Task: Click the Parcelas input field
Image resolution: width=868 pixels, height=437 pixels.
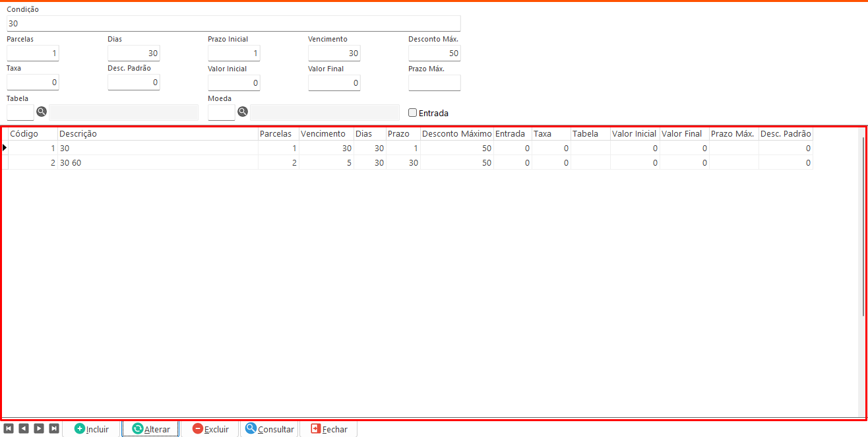Action: [33, 53]
